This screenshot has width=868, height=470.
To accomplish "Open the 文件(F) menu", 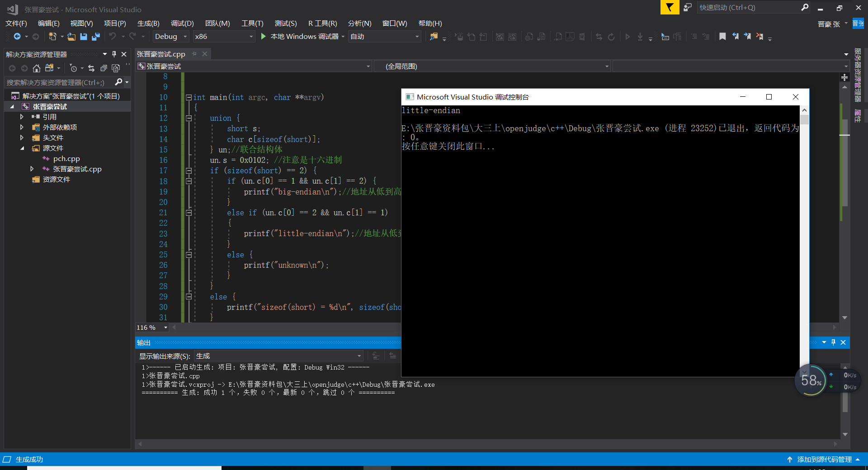I will [x=16, y=24].
